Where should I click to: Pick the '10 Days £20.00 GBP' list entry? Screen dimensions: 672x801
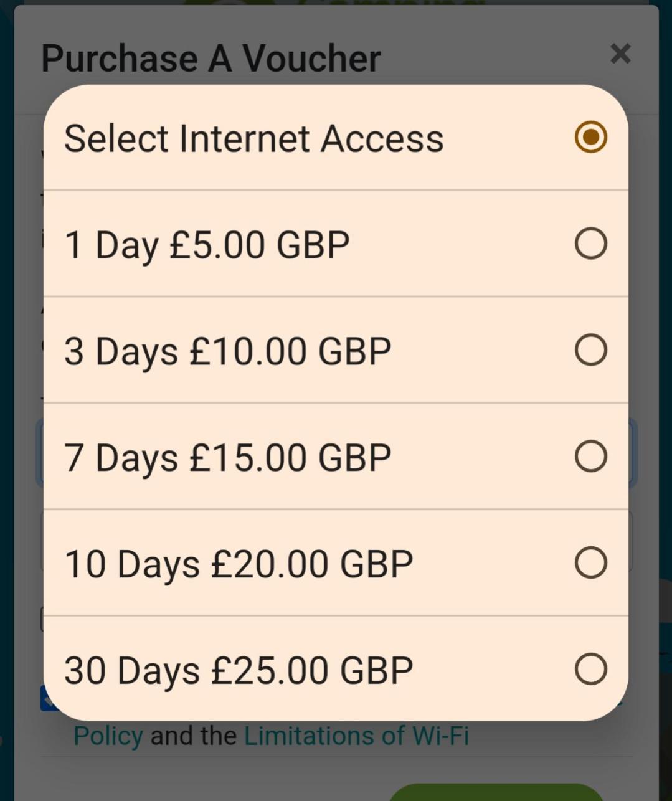[x=336, y=563]
